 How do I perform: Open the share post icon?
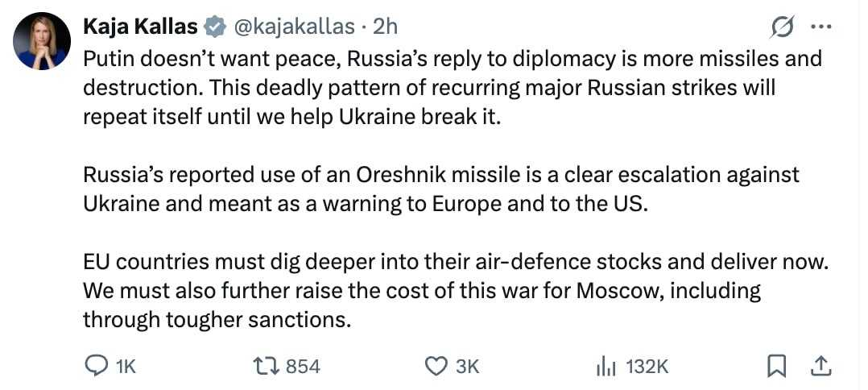click(820, 367)
